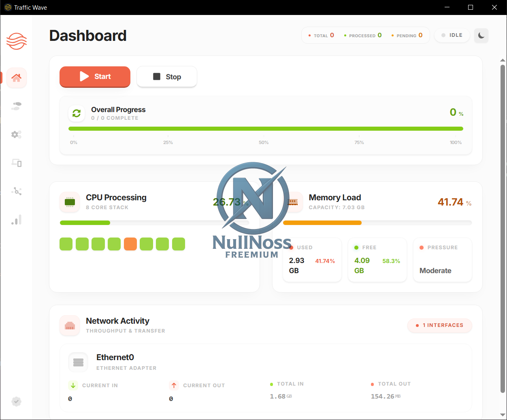The width and height of the screenshot is (507, 420).
Task: Select the settings gears icon in sidebar
Action: 16,134
